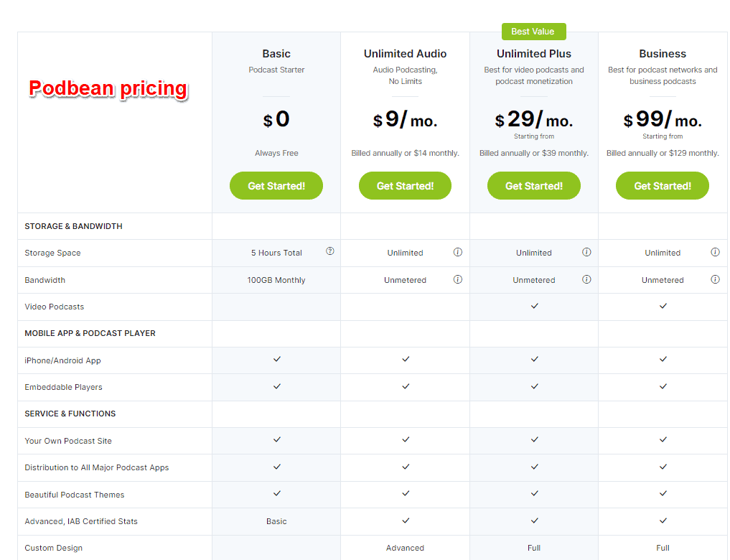Click the Business plan Get Started button

click(x=662, y=185)
